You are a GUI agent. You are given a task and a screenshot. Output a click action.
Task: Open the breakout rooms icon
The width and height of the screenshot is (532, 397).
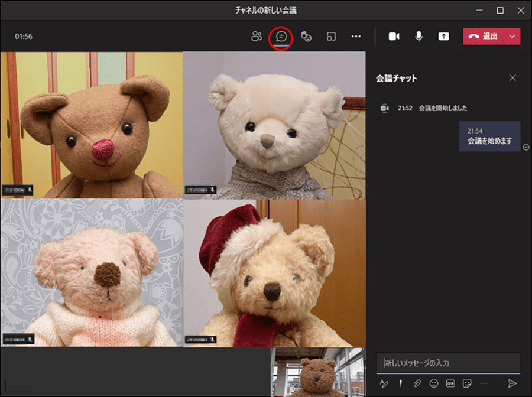click(x=331, y=37)
